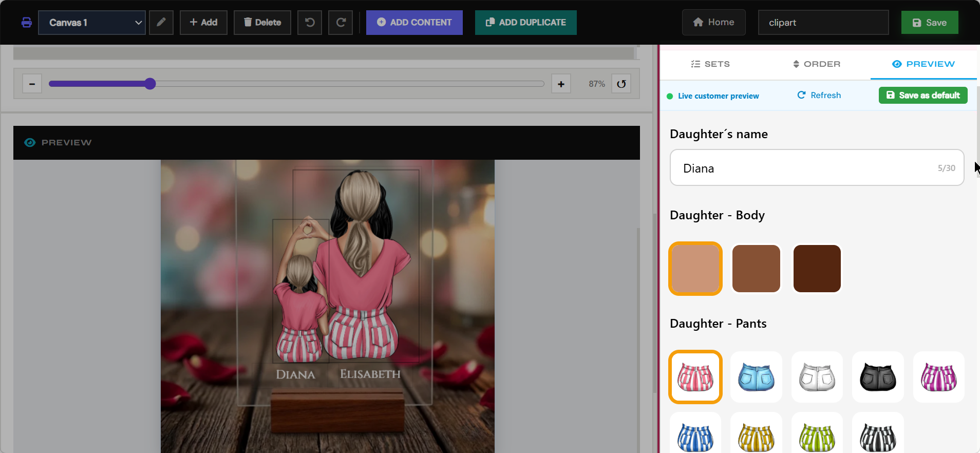This screenshot has height=453, width=980.
Task: Switch to the ORDER tab
Action: point(817,64)
